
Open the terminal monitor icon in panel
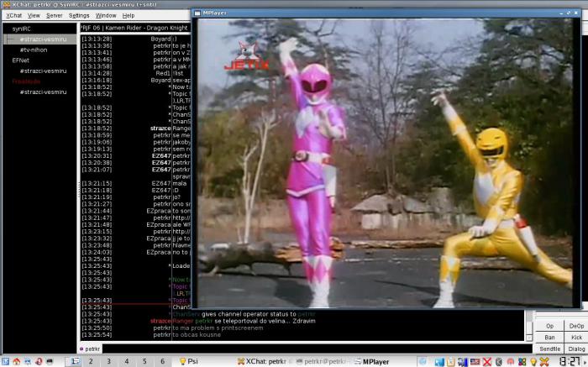50,361
